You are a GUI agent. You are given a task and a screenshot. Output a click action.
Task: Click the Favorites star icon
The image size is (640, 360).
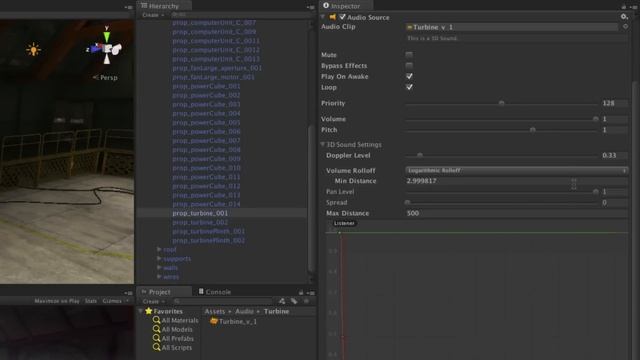pos(149,311)
